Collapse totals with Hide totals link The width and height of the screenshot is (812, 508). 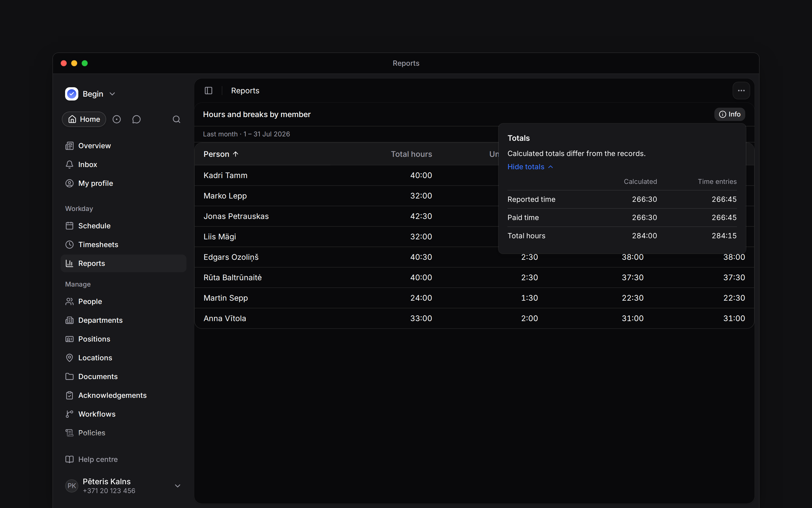point(530,167)
